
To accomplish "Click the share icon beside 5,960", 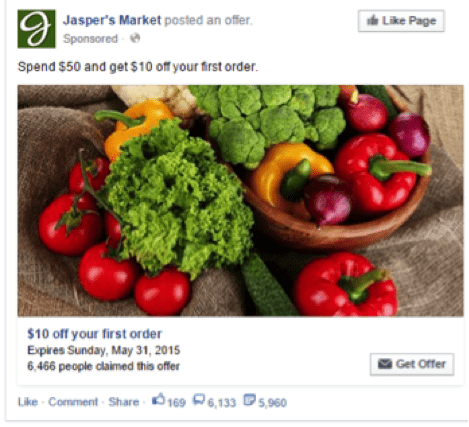I will pos(250,399).
